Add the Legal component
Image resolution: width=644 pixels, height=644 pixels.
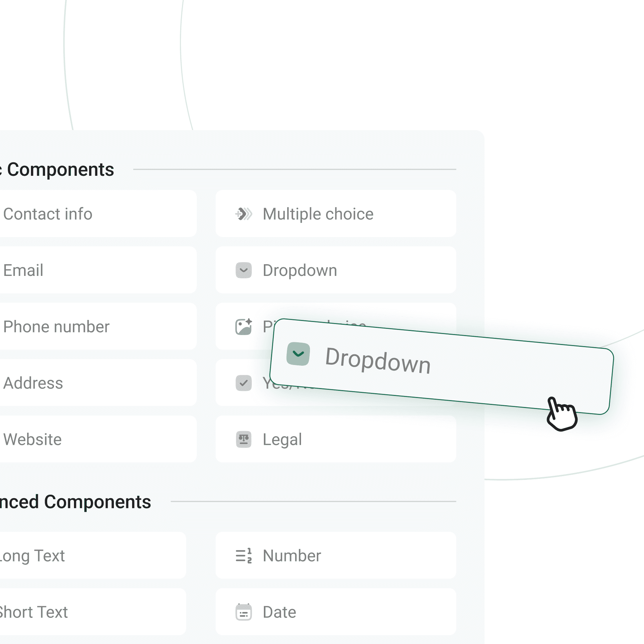tap(335, 439)
